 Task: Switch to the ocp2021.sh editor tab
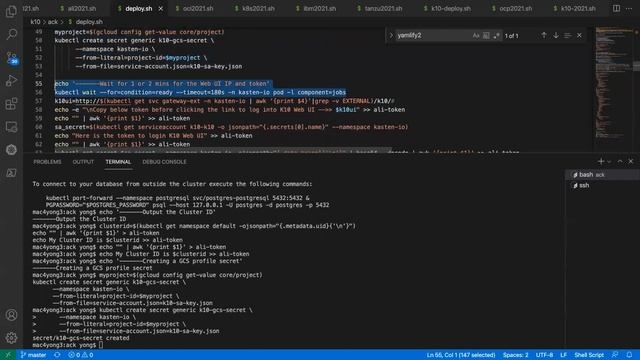click(516, 8)
